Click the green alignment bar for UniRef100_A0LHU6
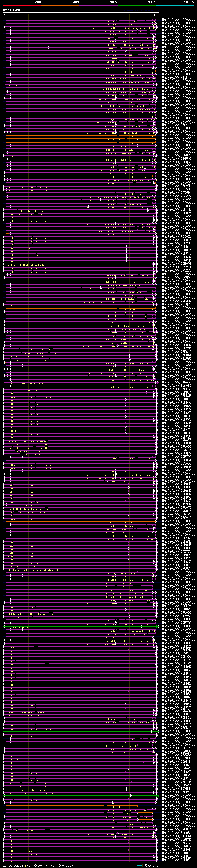The width and height of the screenshot is (197, 868). click(81, 626)
